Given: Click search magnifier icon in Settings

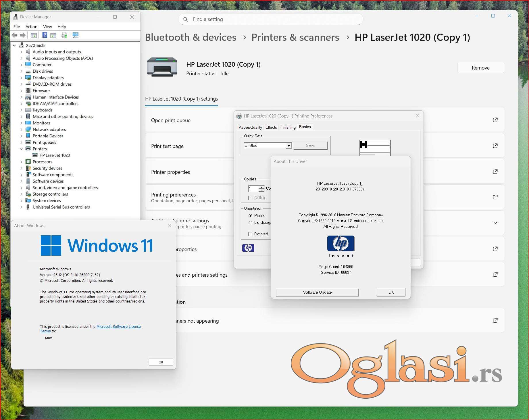Looking at the screenshot, I should pyautogui.click(x=186, y=19).
